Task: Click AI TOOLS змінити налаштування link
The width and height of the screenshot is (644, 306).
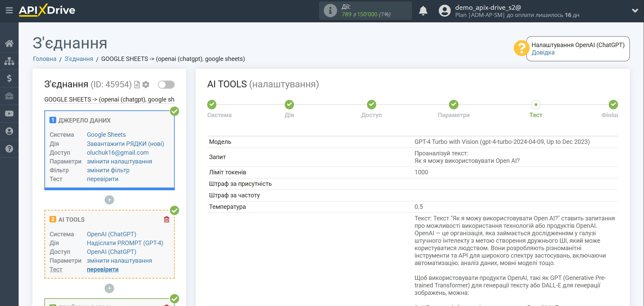Action: click(x=120, y=261)
